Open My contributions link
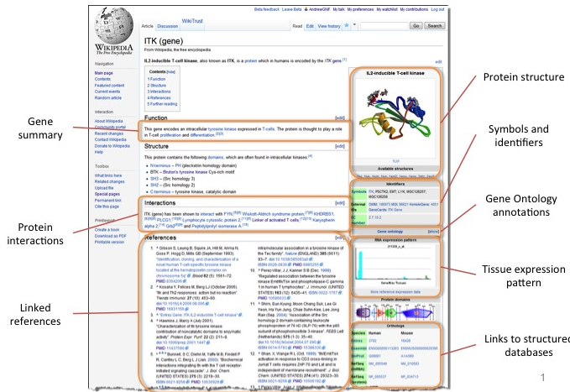Viewport: 570px width, 392px height. [414, 9]
